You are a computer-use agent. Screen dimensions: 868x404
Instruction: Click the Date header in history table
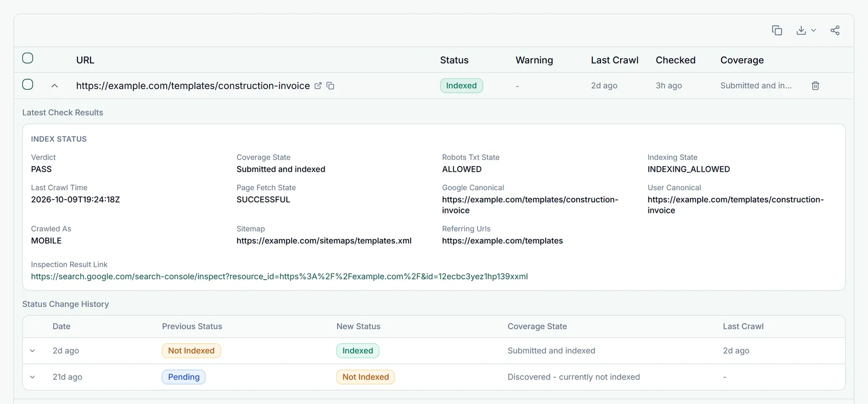click(x=61, y=326)
